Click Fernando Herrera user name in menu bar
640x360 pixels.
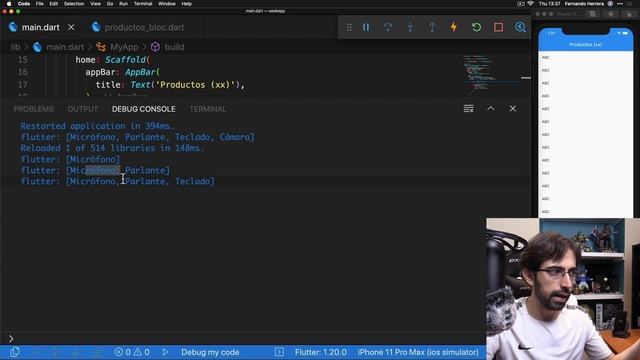tap(584, 4)
